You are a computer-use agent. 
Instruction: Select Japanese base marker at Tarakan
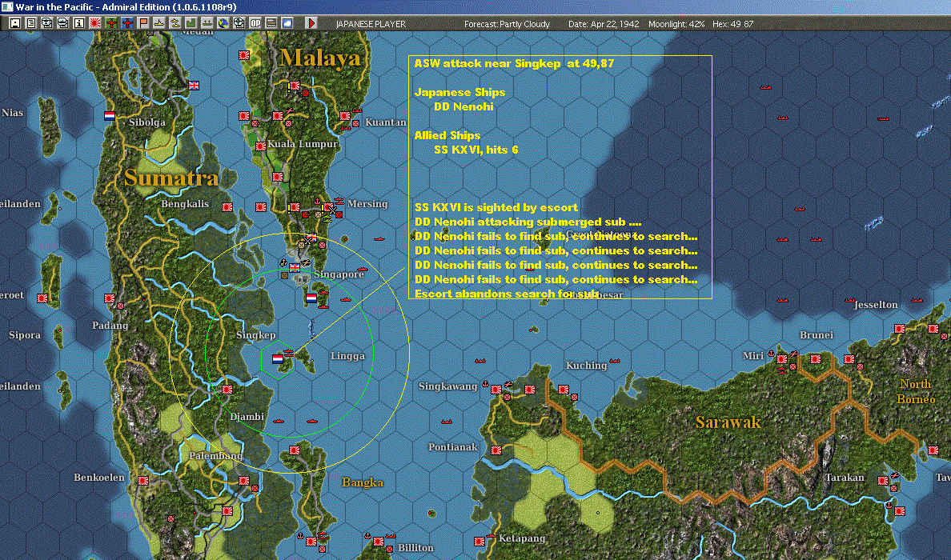[882, 481]
